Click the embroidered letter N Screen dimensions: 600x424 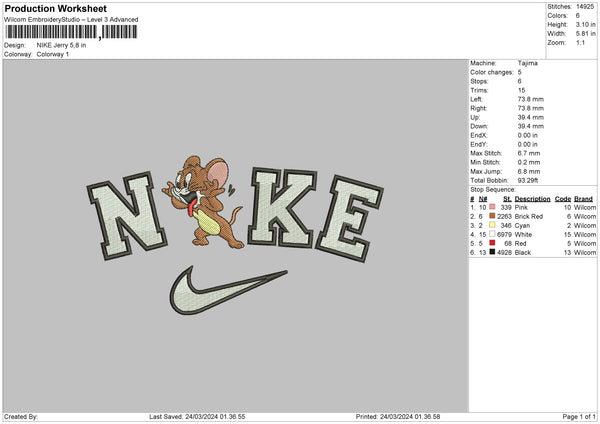coord(126,216)
